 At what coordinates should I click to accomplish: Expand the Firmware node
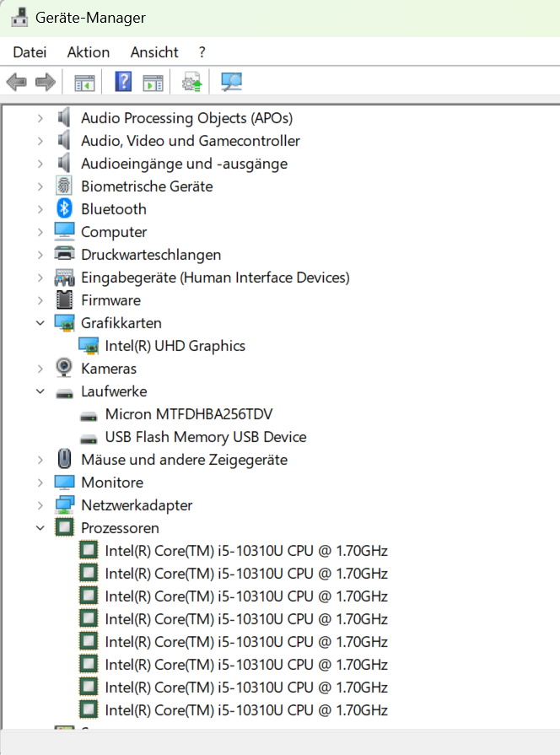(40, 300)
